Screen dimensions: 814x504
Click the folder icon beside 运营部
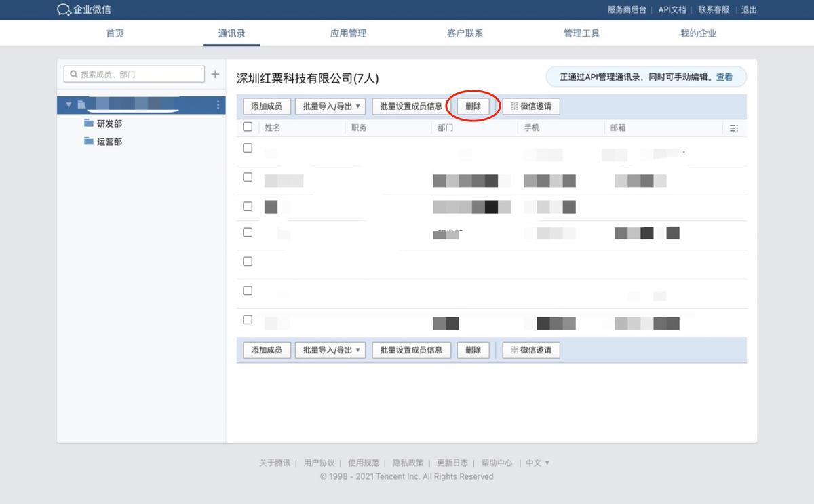[x=89, y=141]
